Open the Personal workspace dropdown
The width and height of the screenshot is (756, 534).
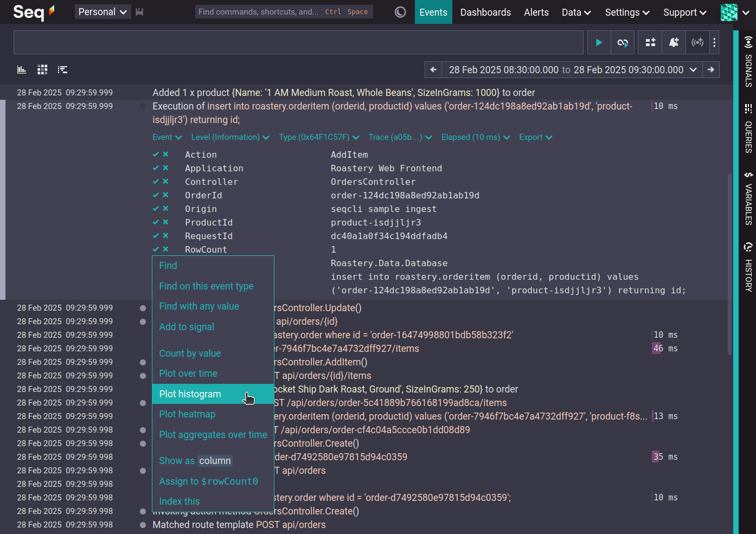click(x=102, y=12)
